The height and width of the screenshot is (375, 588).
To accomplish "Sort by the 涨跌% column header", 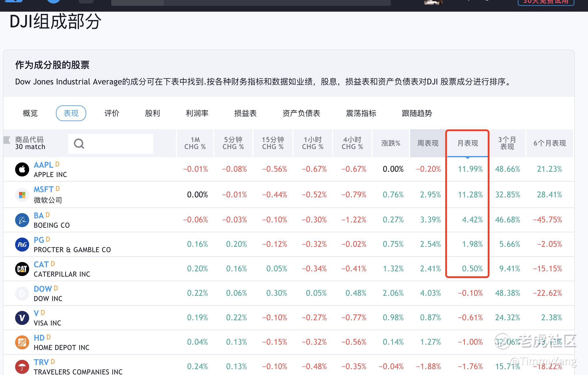I will click(391, 143).
